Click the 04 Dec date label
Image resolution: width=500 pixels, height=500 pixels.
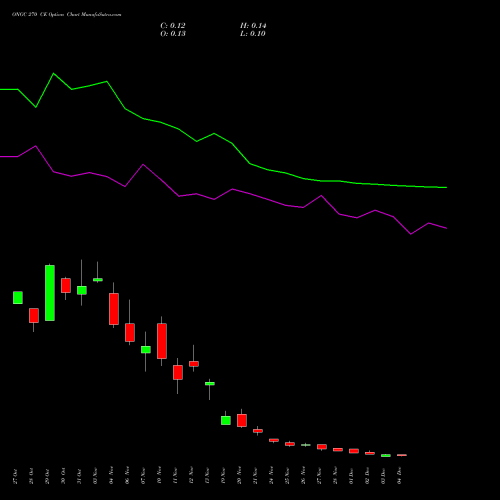click(399, 476)
